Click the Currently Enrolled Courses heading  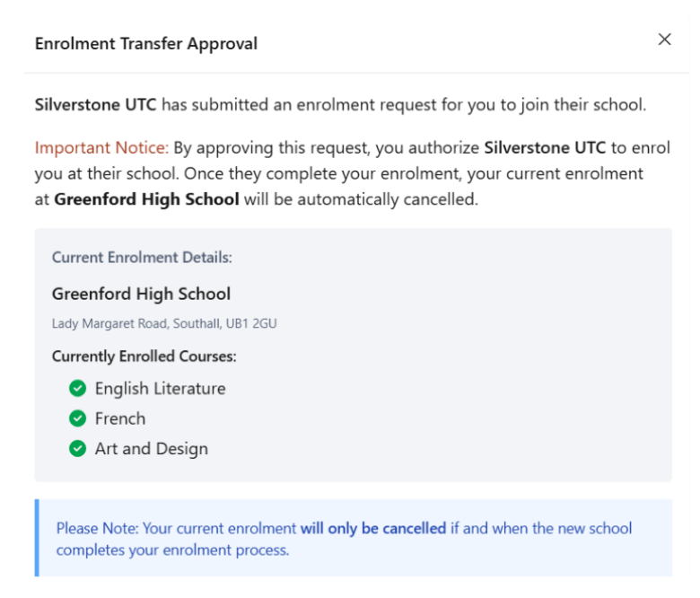144,356
